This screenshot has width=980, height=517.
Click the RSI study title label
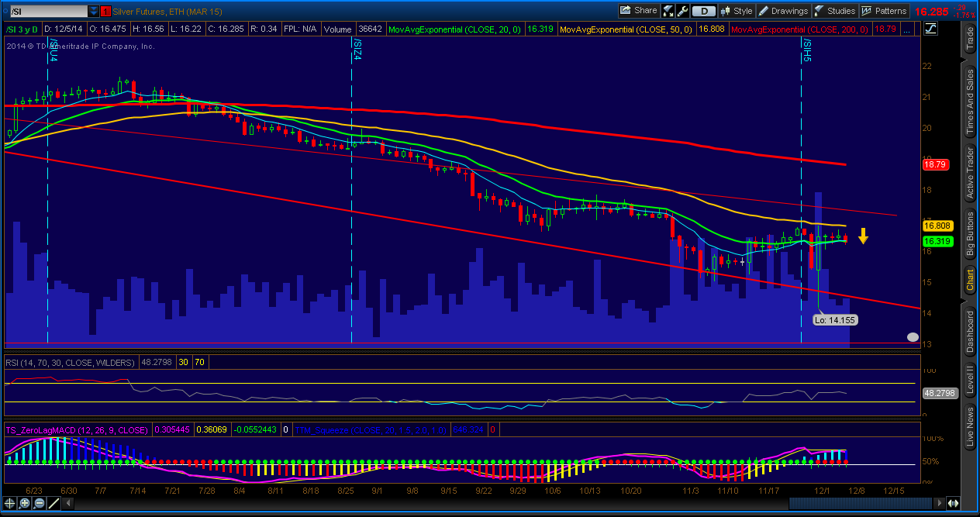click(x=70, y=362)
